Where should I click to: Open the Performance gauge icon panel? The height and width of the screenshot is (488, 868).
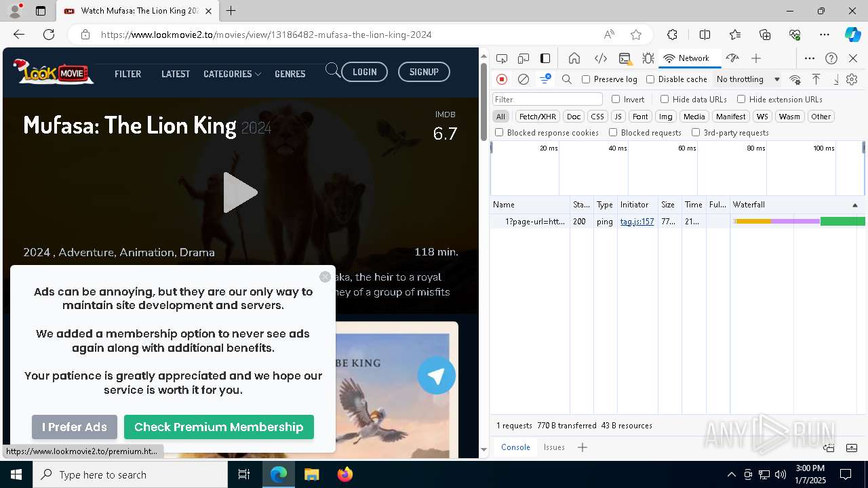click(732, 58)
